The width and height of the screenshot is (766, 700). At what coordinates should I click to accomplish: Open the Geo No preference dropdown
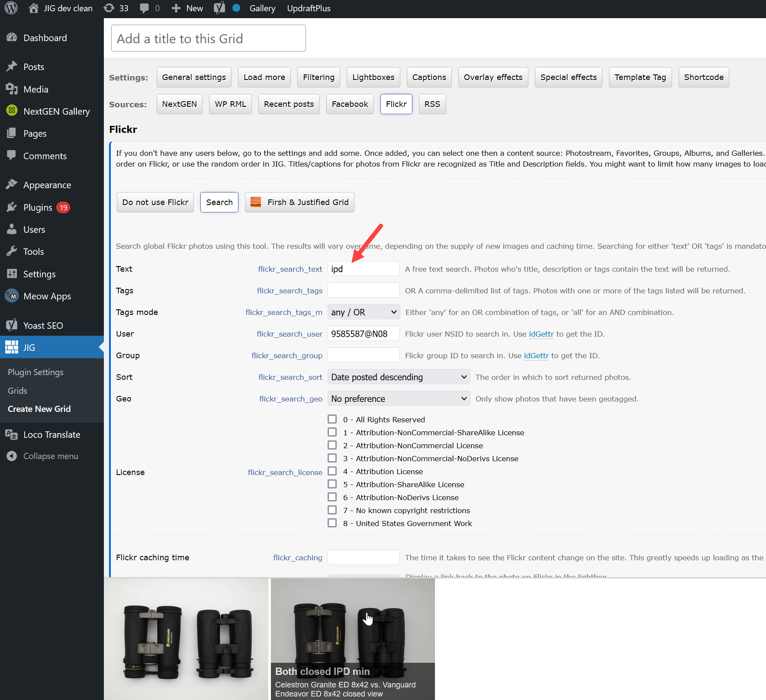(398, 398)
